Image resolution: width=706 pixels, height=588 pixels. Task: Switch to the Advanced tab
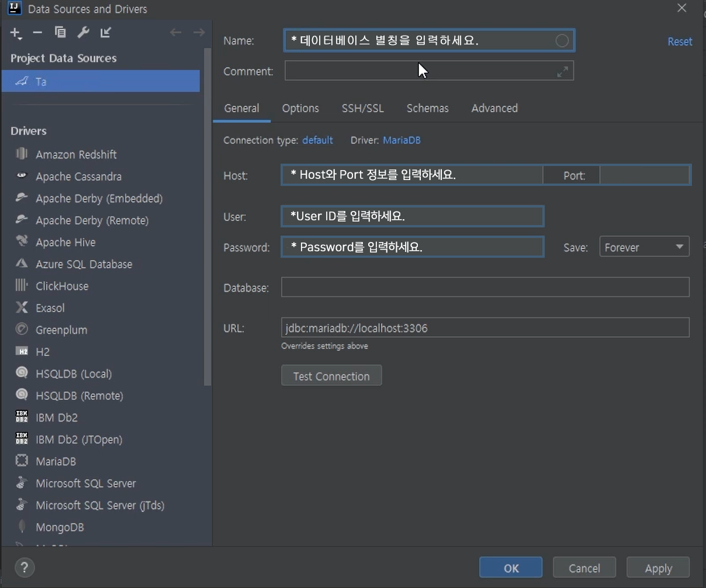coord(494,108)
